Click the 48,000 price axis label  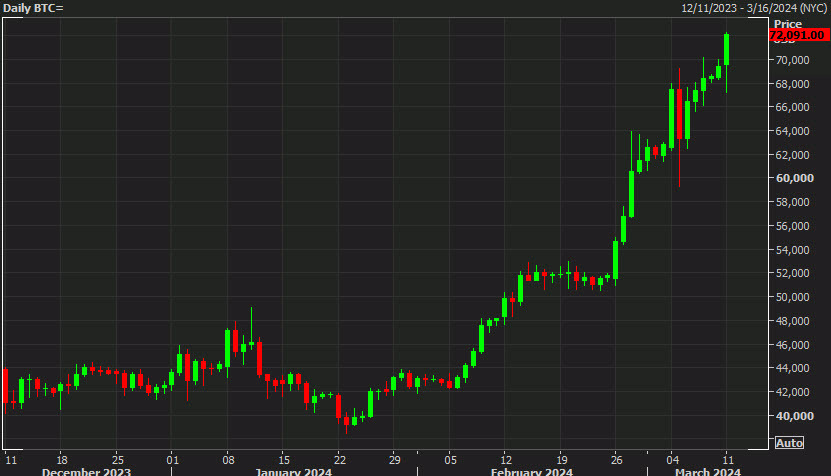tap(792, 321)
